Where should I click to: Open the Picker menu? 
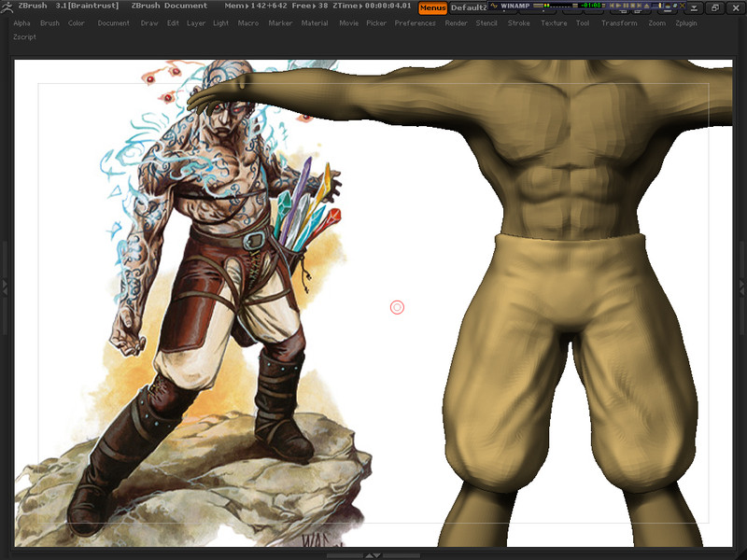pos(376,22)
